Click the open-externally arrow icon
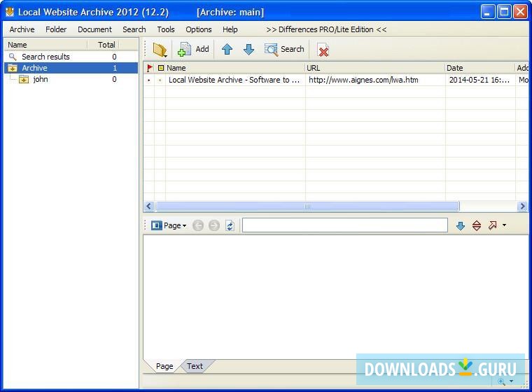 492,225
